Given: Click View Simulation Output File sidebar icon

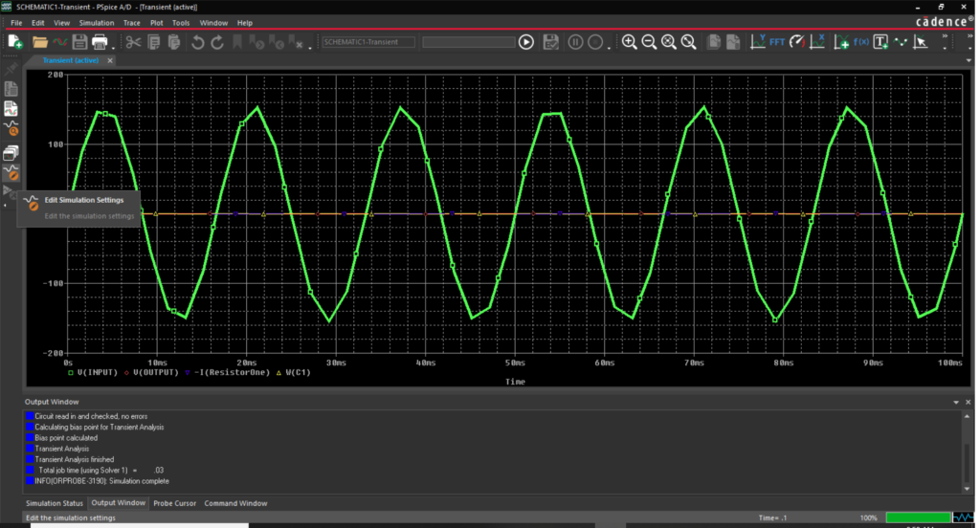Looking at the screenshot, I should coord(11,89).
